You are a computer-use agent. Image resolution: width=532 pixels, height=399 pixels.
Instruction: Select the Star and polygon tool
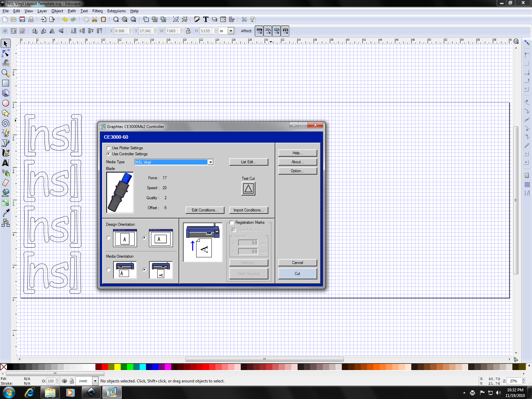(x=5, y=113)
